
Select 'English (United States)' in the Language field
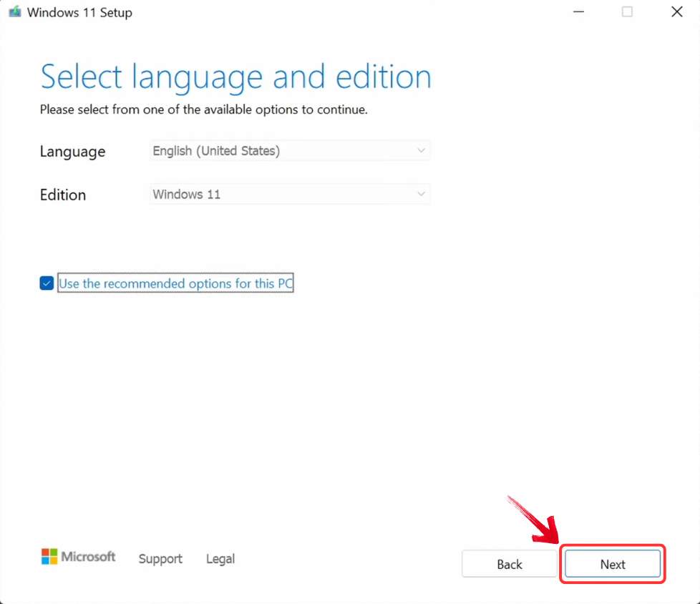(215, 151)
